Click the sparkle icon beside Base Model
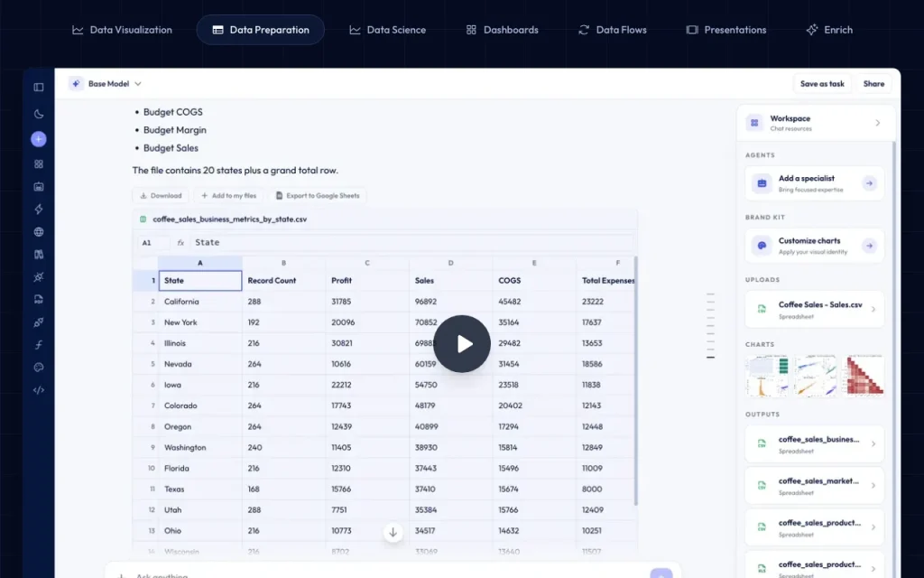The width and height of the screenshot is (924, 578). tap(76, 84)
